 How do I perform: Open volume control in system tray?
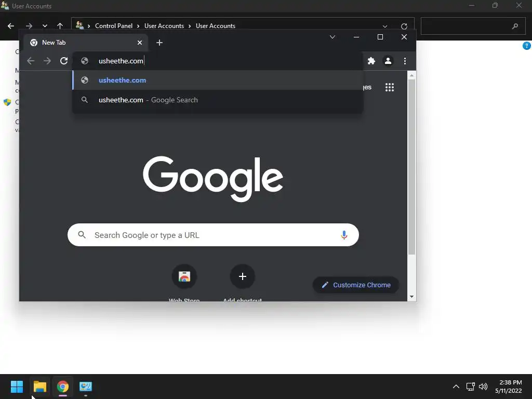tap(483, 387)
